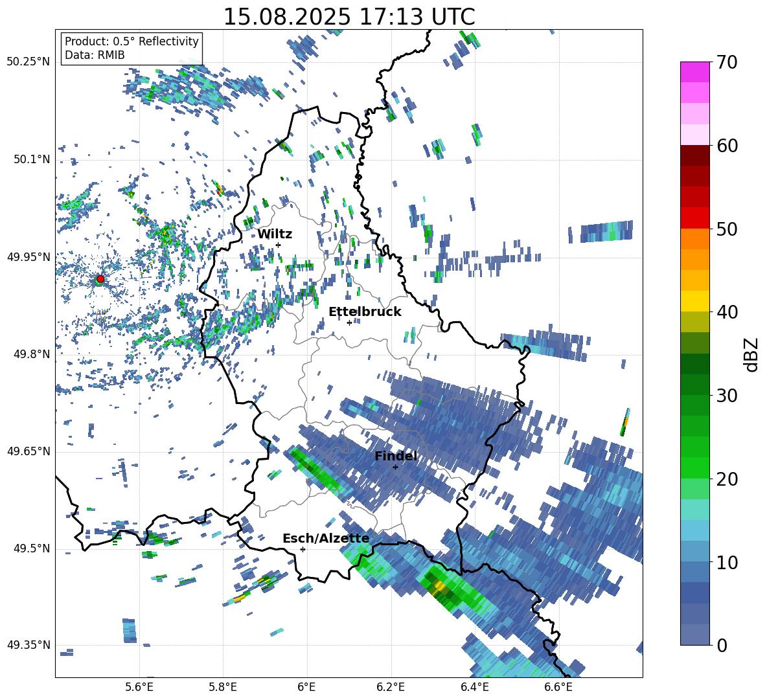Viewport: 767px width, 700px height.
Task: Click the Findel station cross marker
Action: click(x=396, y=467)
